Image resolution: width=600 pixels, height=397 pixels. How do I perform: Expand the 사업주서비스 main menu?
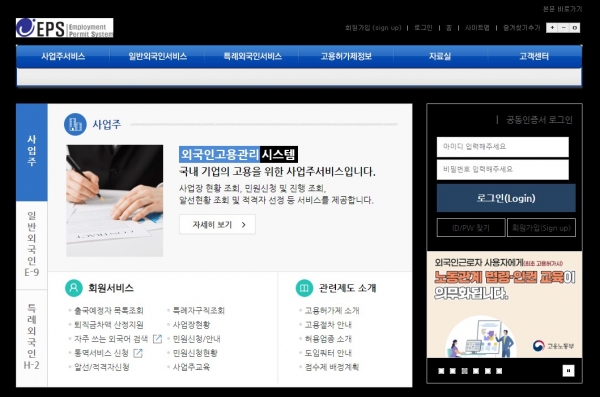click(63, 56)
